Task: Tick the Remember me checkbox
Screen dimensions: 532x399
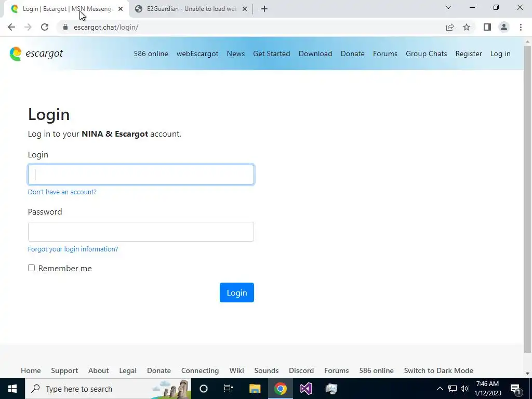Action: [32, 268]
